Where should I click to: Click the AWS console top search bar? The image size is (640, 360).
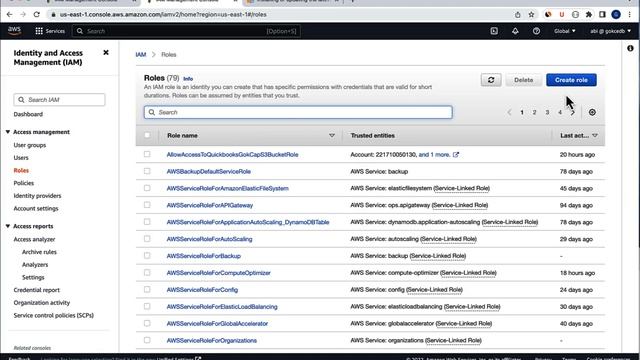[186, 31]
